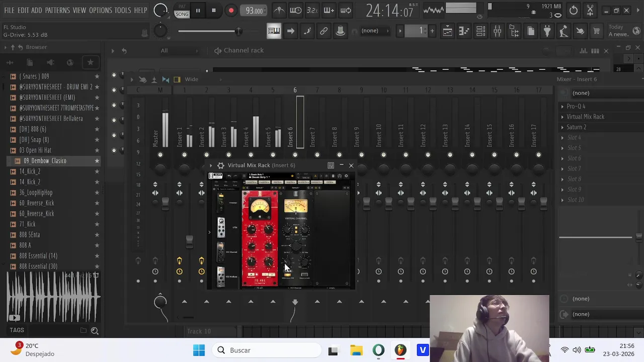Toggle the loop recording icon

pyautogui.click(x=346, y=10)
